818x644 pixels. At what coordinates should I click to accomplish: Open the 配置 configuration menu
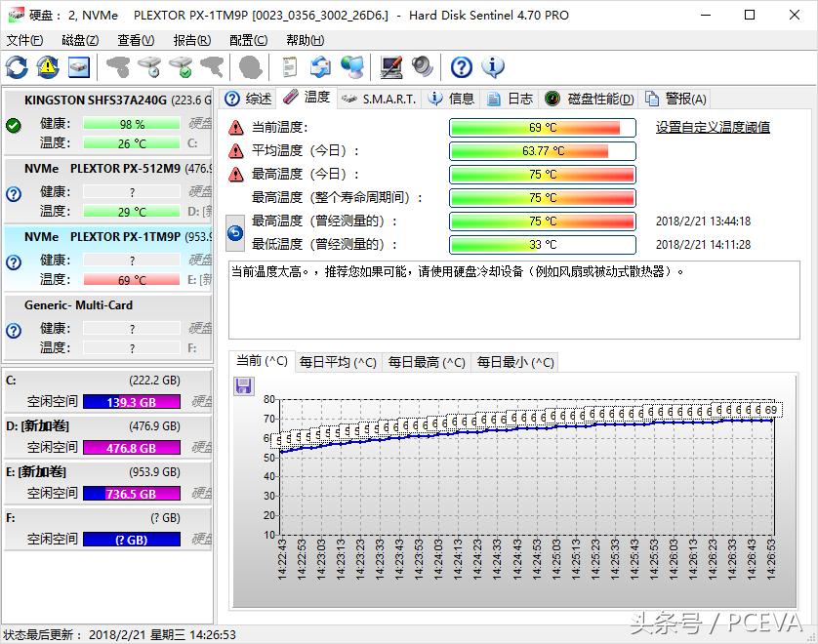coord(247,40)
